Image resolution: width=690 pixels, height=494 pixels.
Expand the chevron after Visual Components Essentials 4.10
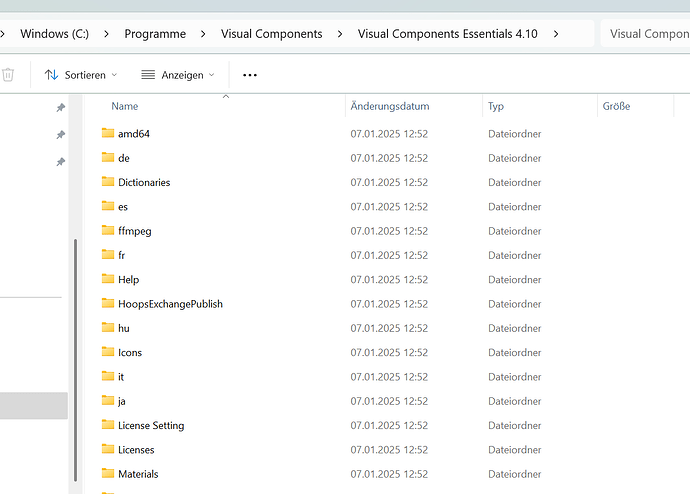coord(556,34)
